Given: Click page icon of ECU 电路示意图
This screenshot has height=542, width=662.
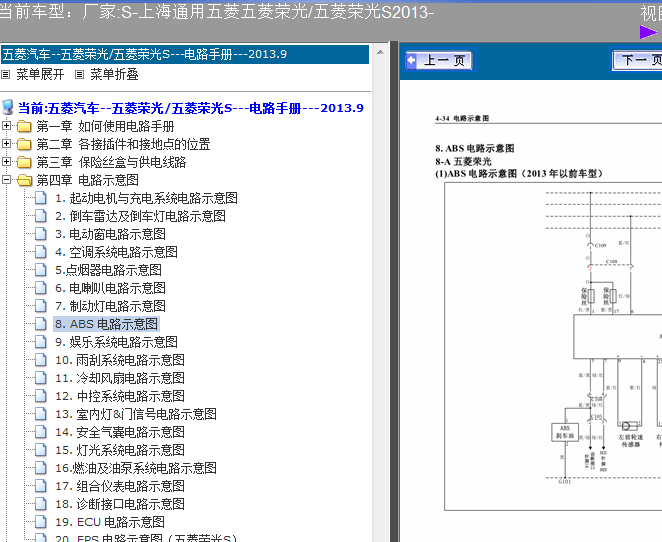Looking at the screenshot, I should pos(41,522).
